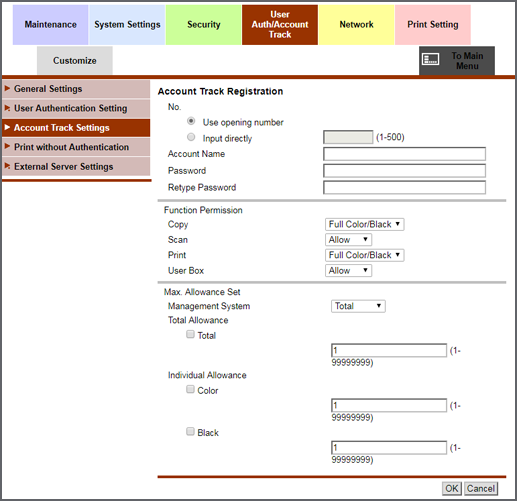Open the Copy permission dropdown
517x501 pixels.
point(365,224)
